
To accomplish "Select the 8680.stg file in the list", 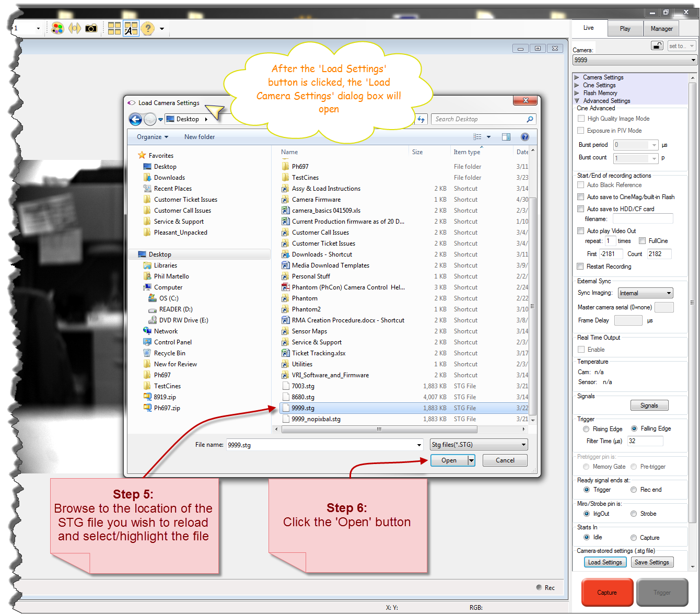I will tap(302, 397).
